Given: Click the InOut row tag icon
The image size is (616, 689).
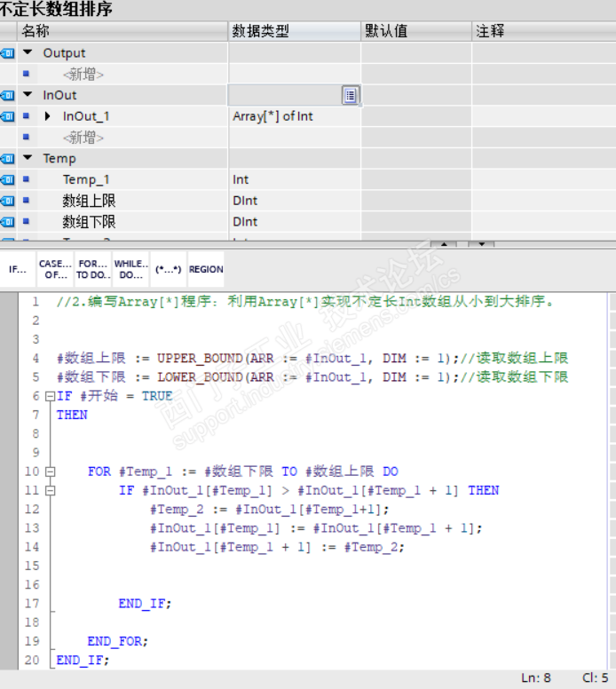Looking at the screenshot, I should point(7,95).
